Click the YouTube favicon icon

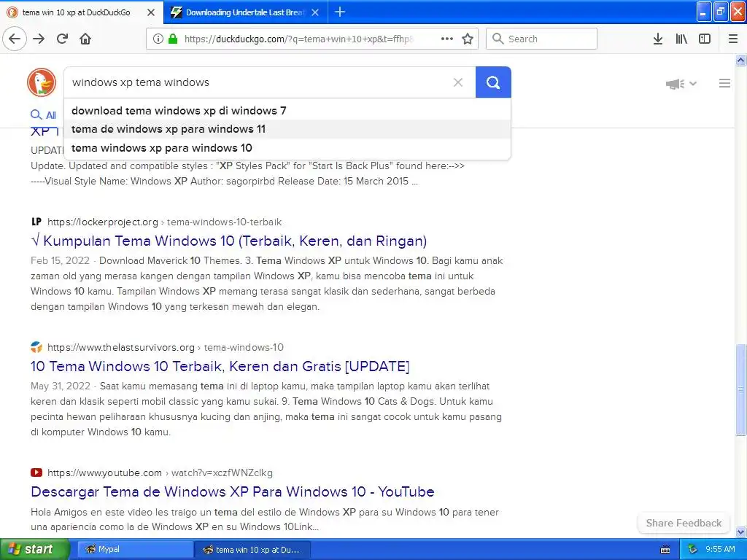(36, 472)
